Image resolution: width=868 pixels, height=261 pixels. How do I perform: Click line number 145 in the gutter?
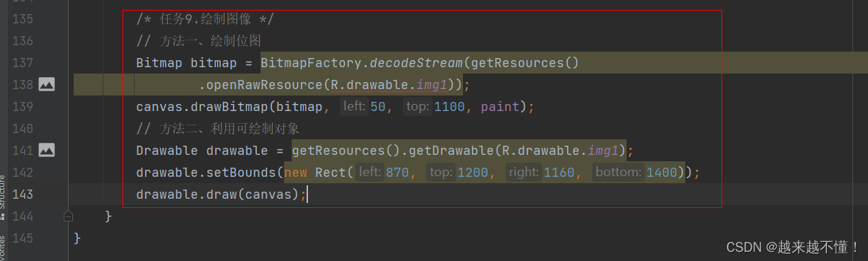[x=23, y=238]
